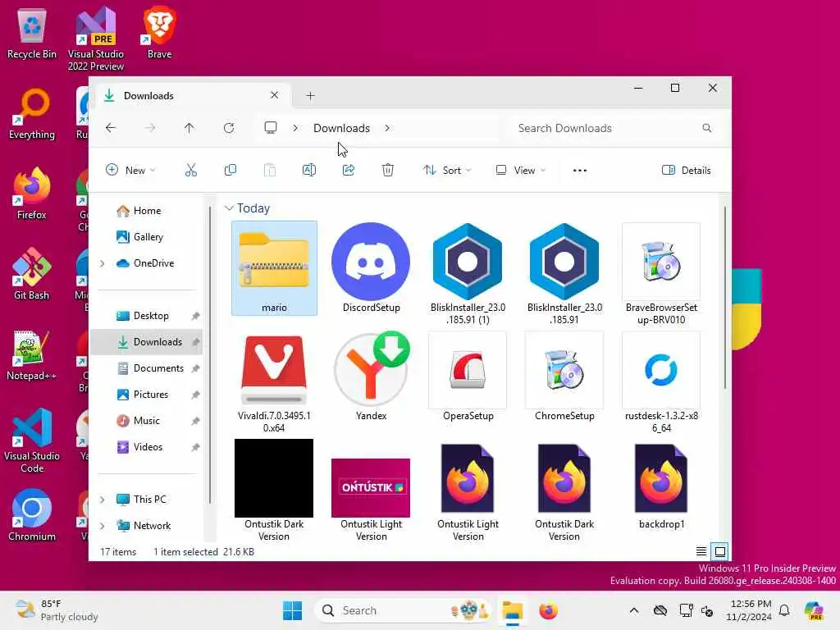The width and height of the screenshot is (840, 630).
Task: Open the three-dot See more menu
Action: tap(580, 171)
